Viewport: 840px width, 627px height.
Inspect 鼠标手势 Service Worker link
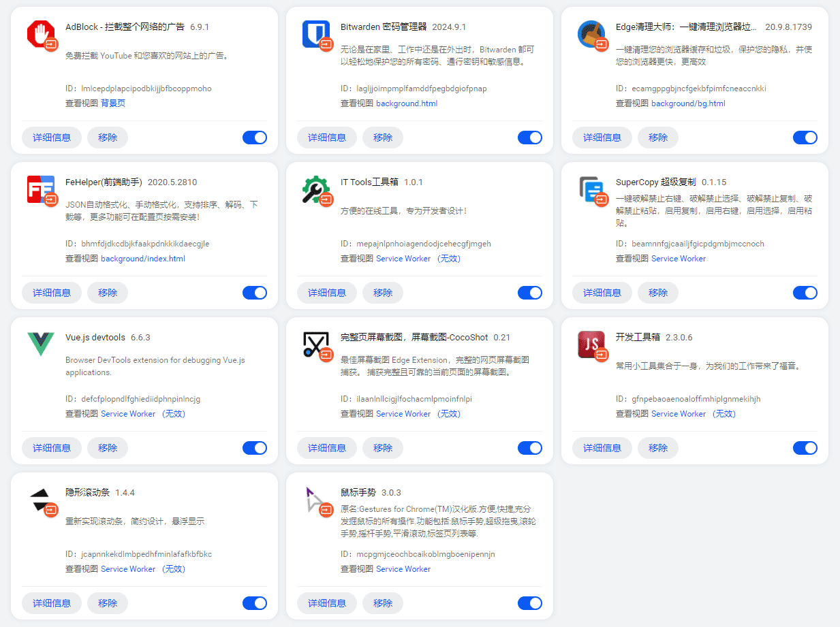click(403, 569)
